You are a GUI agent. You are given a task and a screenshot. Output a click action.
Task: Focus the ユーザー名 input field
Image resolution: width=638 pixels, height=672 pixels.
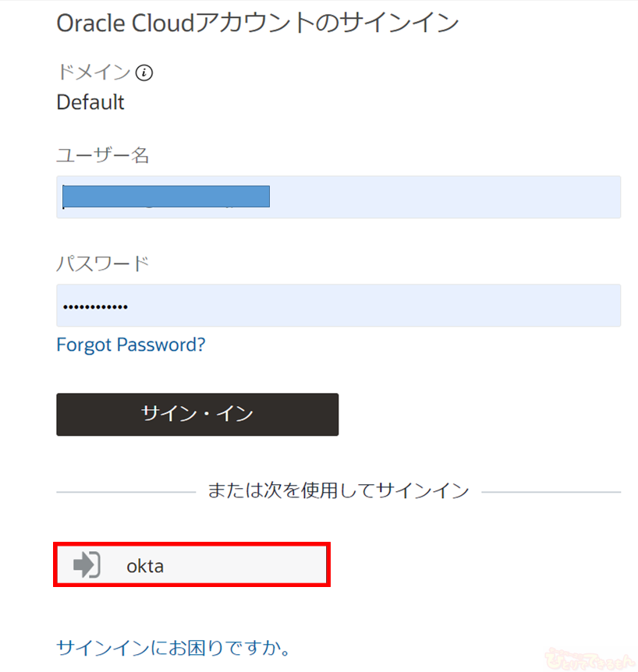(x=445, y=197)
